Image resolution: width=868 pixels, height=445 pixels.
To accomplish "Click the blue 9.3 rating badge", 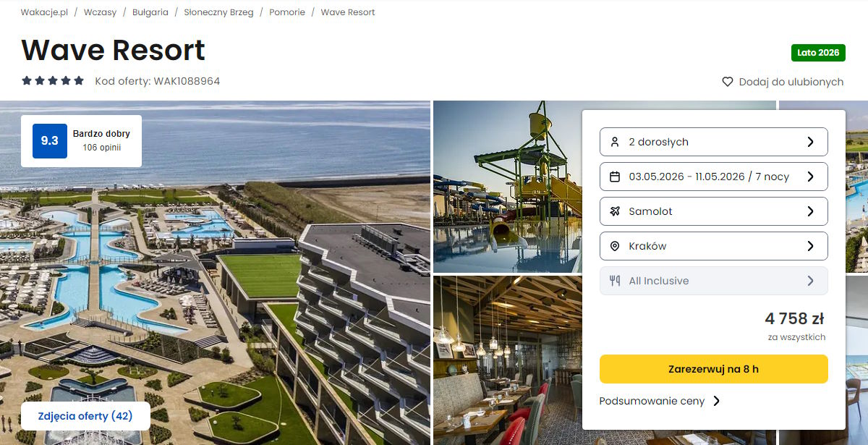I will pyautogui.click(x=50, y=141).
